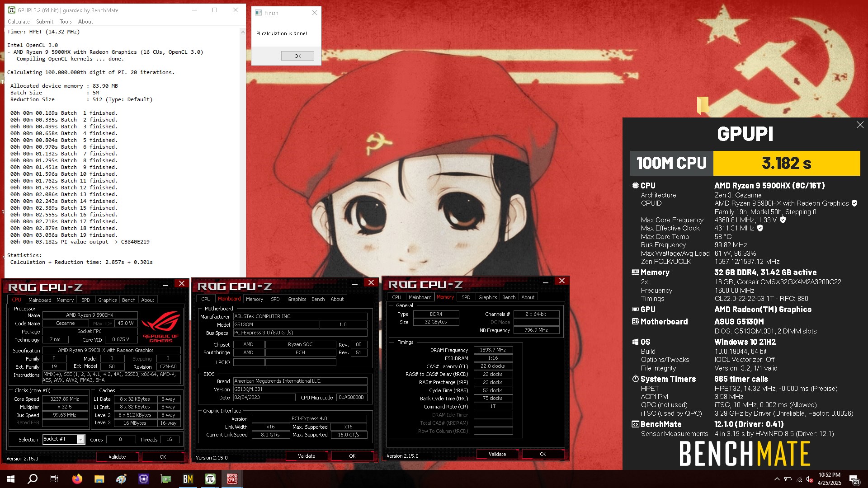Image resolution: width=868 pixels, height=488 pixels.
Task: Open the Wi-Fi network tray icon
Action: pos(799,479)
